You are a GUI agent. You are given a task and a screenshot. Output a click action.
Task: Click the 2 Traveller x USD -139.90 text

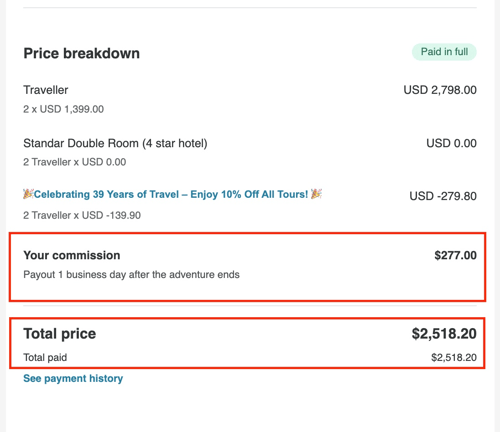click(82, 215)
